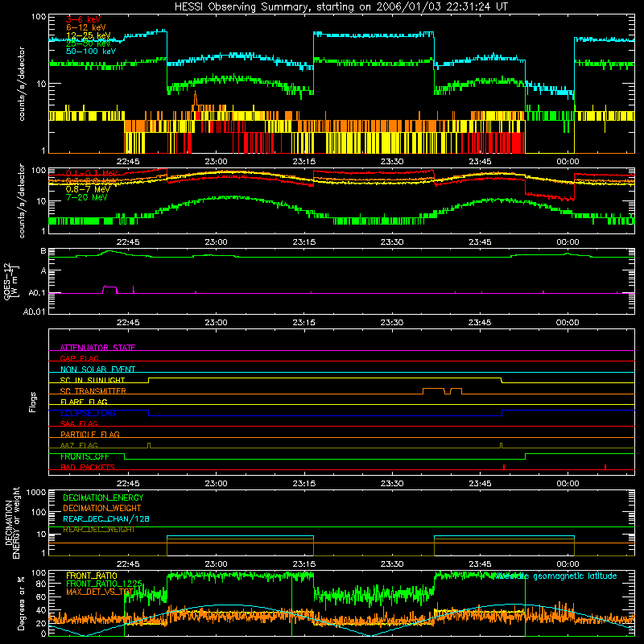Click 23:15 tick below the MeV panel
Viewport: 644px width, 644px height.
click(304, 242)
